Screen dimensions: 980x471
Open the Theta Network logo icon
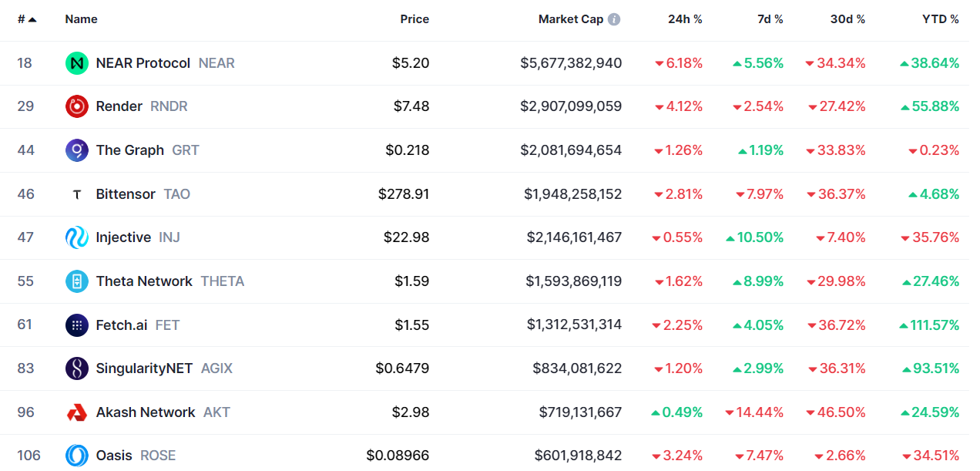[77, 281]
